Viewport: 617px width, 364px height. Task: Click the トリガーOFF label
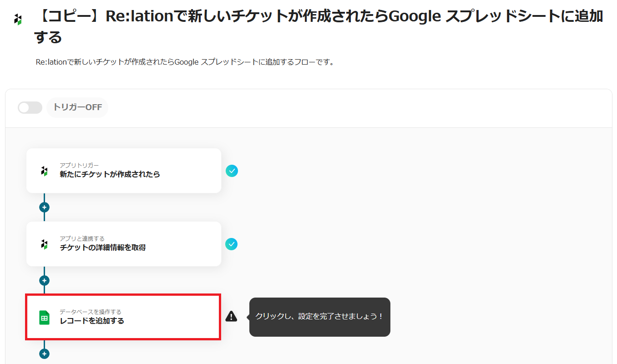[77, 108]
